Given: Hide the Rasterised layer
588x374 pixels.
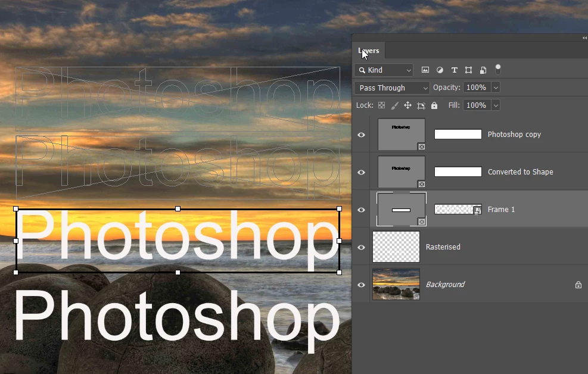Looking at the screenshot, I should (361, 247).
